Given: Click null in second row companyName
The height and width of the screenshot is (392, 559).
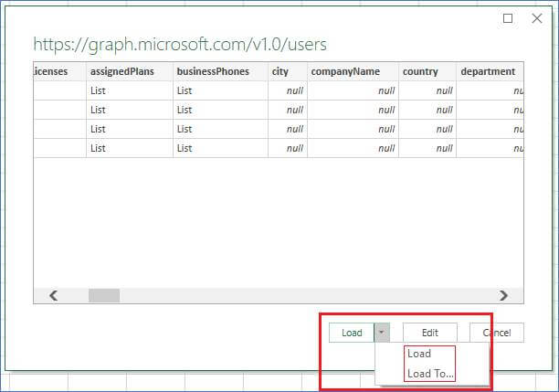Looking at the screenshot, I should pyautogui.click(x=386, y=110).
